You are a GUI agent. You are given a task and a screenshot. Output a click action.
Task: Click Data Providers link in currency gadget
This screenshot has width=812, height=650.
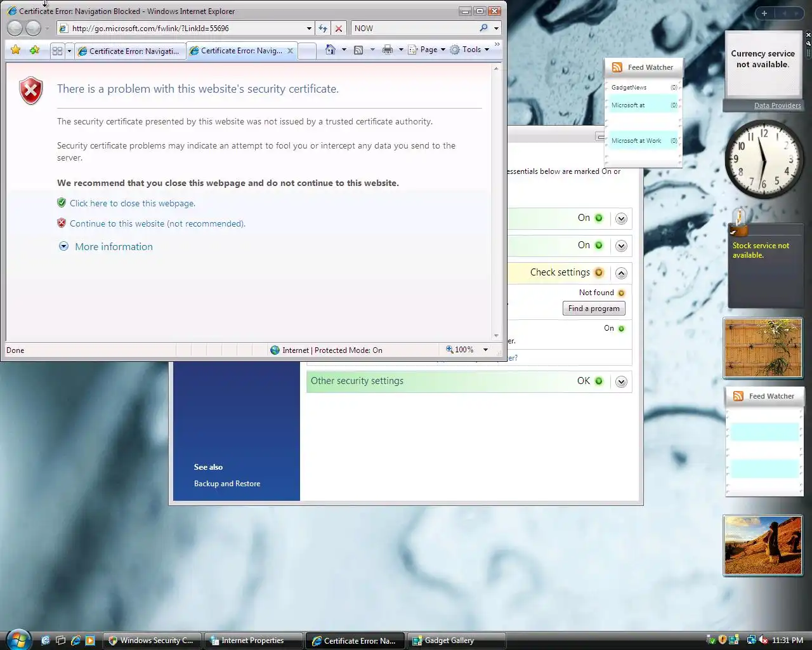click(777, 105)
